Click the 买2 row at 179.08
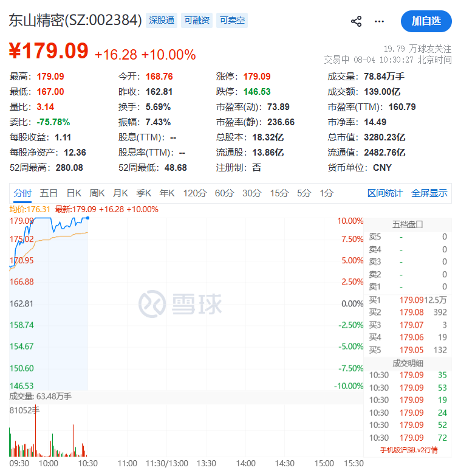 [x=408, y=312]
